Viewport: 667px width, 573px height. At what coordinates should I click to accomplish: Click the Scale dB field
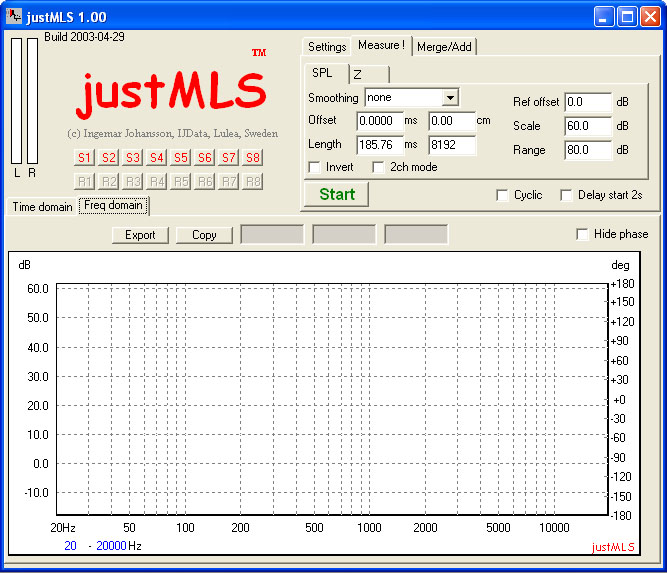(587, 126)
